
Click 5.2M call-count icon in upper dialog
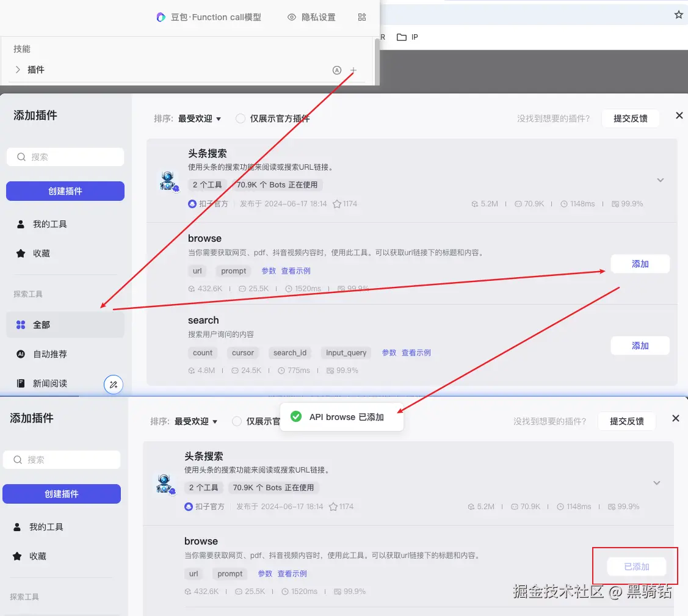pos(474,203)
